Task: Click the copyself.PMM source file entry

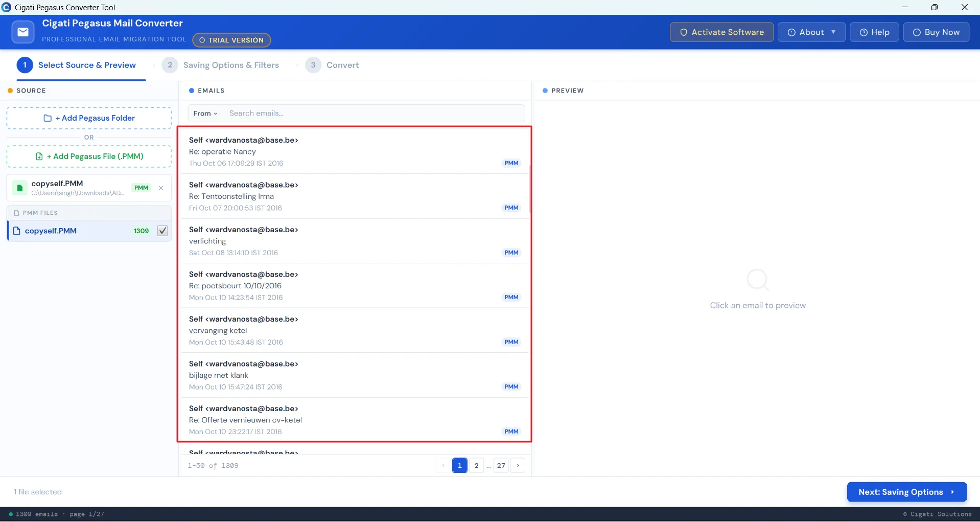Action: [89, 188]
